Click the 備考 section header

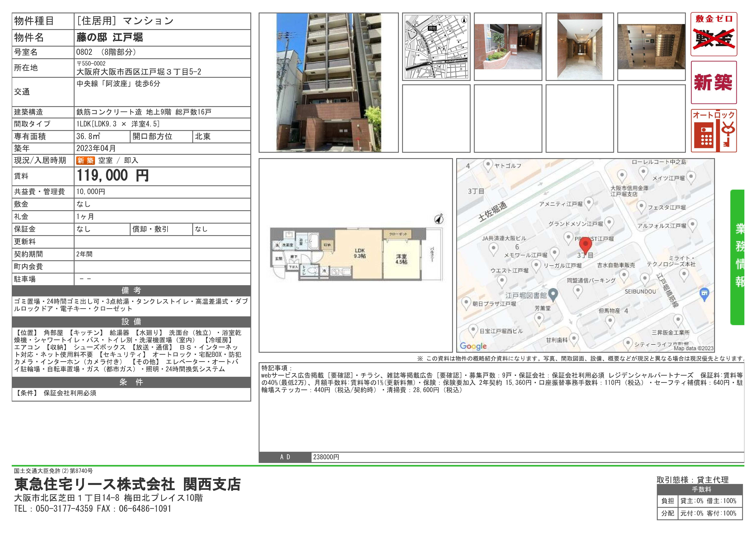[x=131, y=290]
